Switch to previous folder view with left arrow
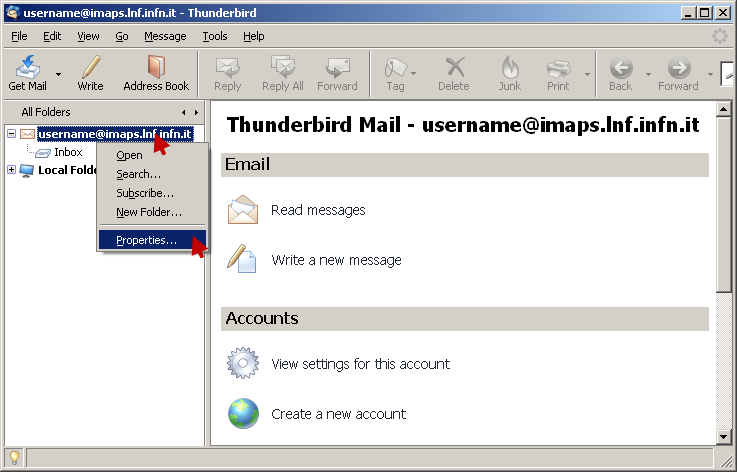The image size is (737, 472). pyautogui.click(x=183, y=112)
